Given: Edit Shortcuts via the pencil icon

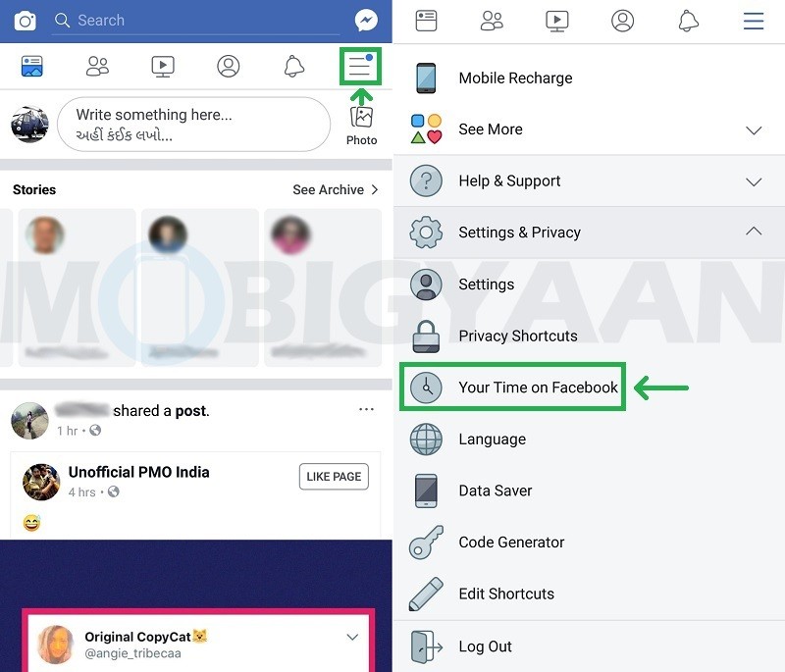Looking at the screenshot, I should pyautogui.click(x=506, y=594).
